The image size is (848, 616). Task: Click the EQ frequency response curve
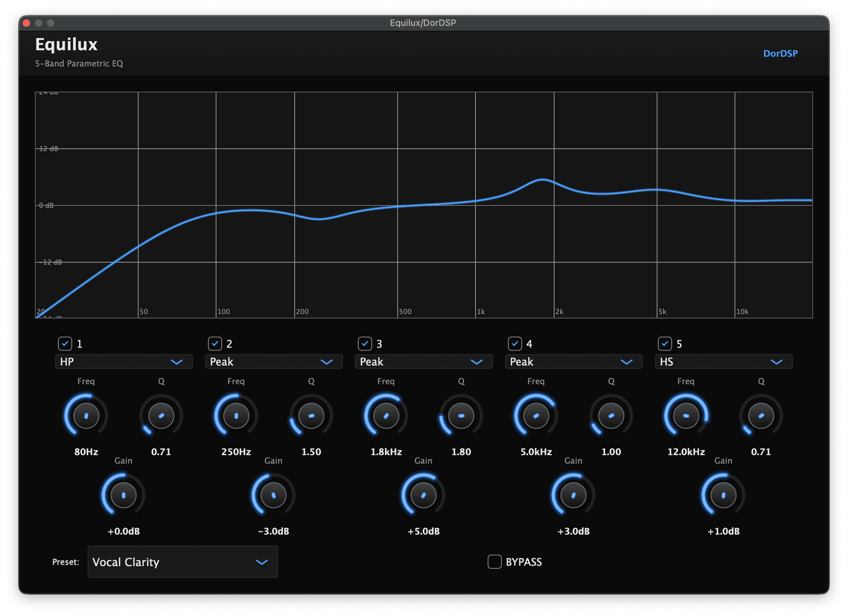[x=543, y=180]
